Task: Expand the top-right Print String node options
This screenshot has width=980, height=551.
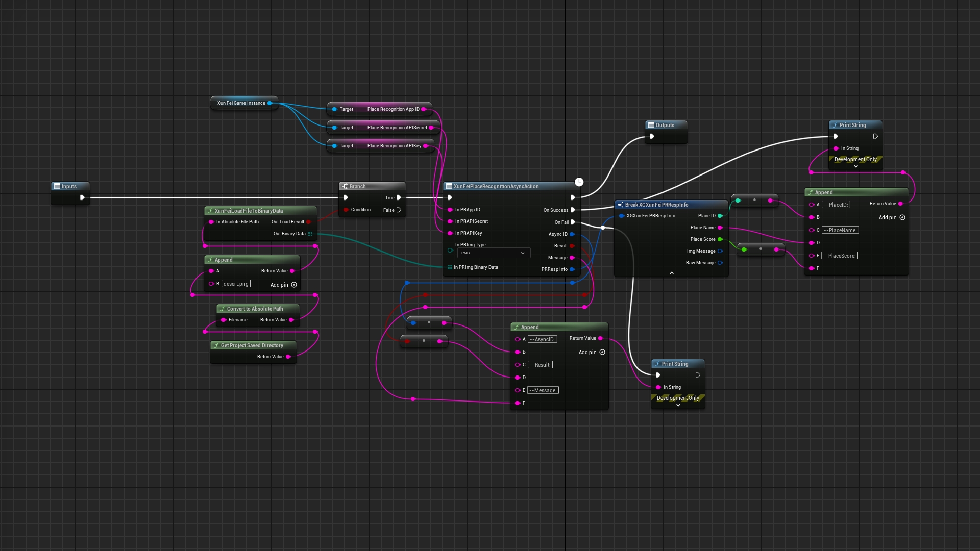Action: click(856, 166)
